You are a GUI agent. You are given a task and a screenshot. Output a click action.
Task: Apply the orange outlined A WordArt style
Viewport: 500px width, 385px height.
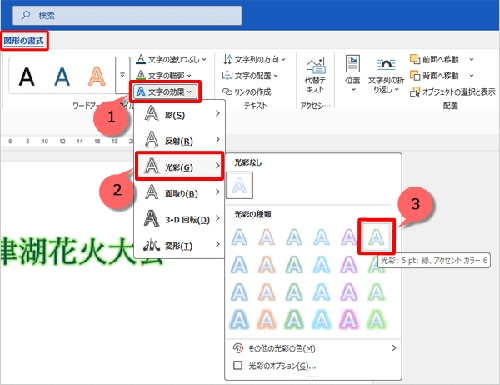[97, 76]
